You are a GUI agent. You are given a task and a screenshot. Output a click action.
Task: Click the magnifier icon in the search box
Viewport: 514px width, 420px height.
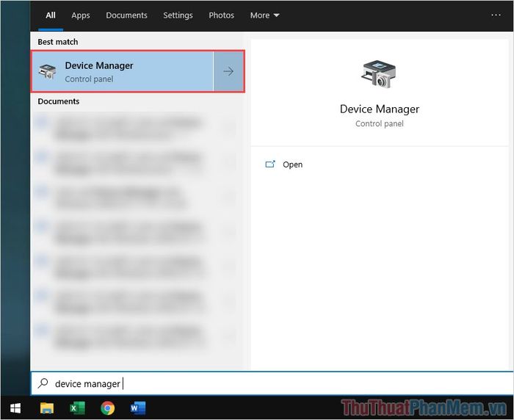[x=43, y=383]
